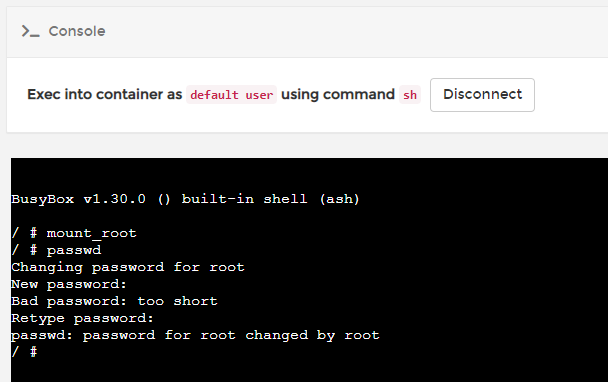Click the 'passwd' command line
The width and height of the screenshot is (608, 382).
[56, 250]
